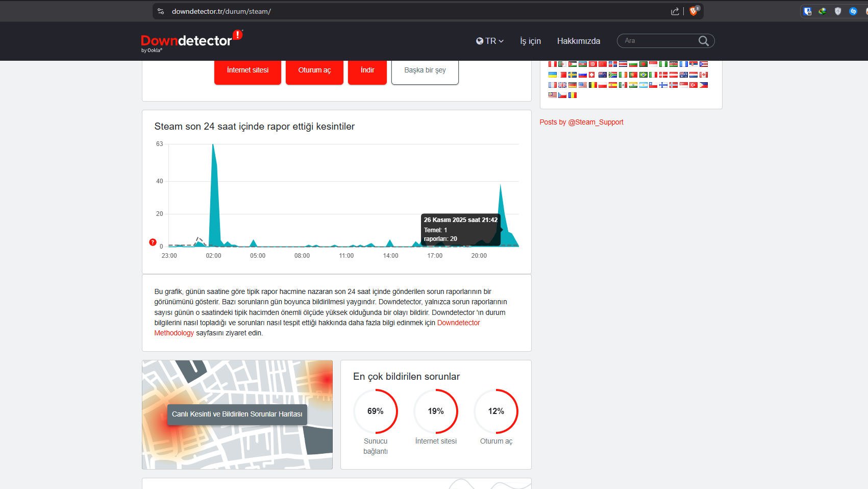Open the TR language dropdown
868x489 pixels.
point(490,41)
